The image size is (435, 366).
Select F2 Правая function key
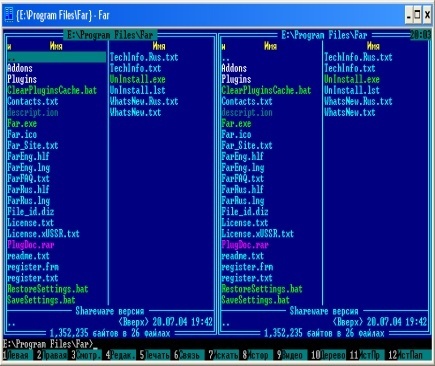pos(52,355)
